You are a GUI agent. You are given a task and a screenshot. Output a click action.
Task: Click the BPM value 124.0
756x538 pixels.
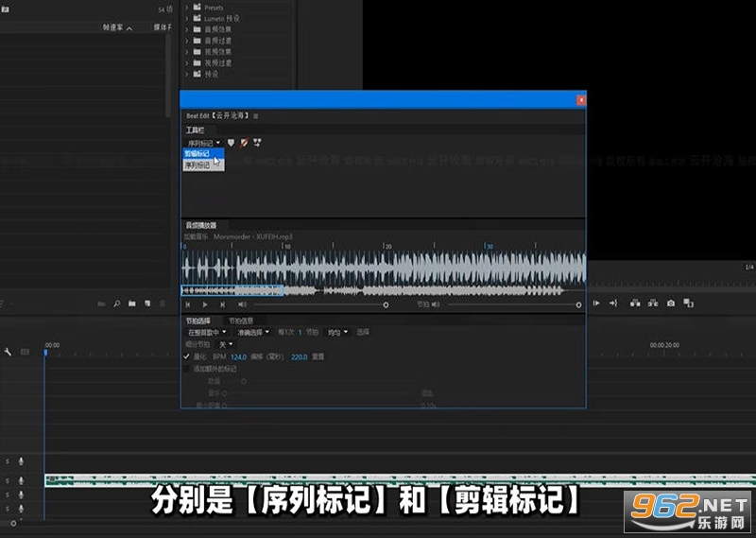click(239, 357)
